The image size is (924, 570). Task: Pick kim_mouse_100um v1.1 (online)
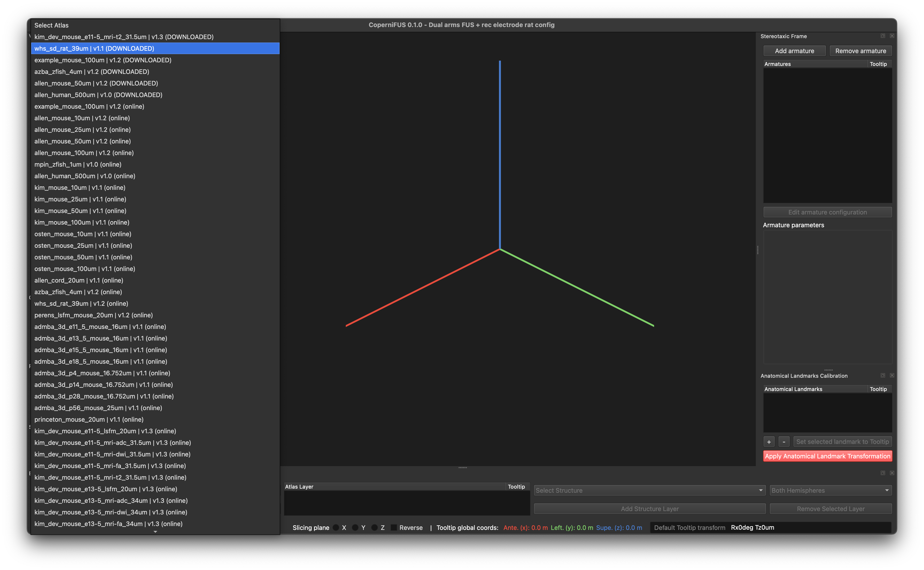(x=155, y=222)
